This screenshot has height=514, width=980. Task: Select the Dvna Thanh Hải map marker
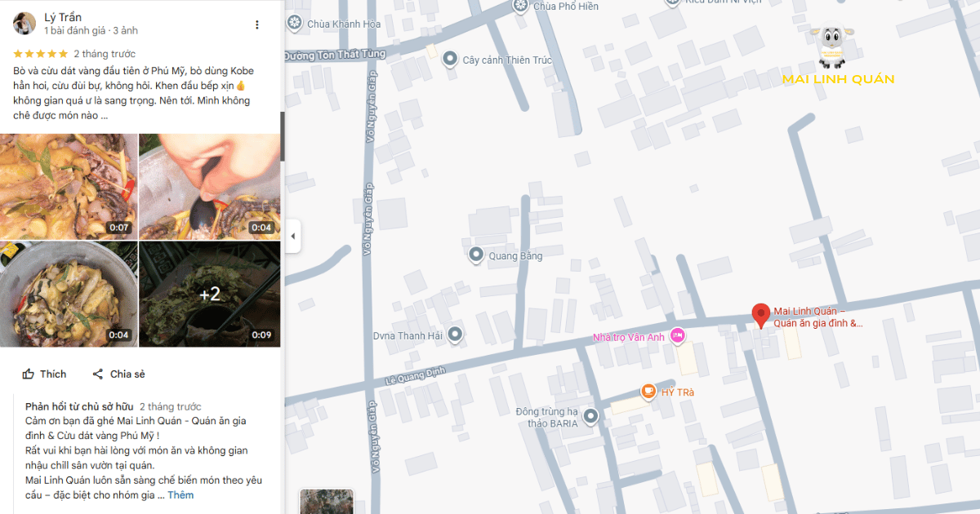tap(455, 334)
